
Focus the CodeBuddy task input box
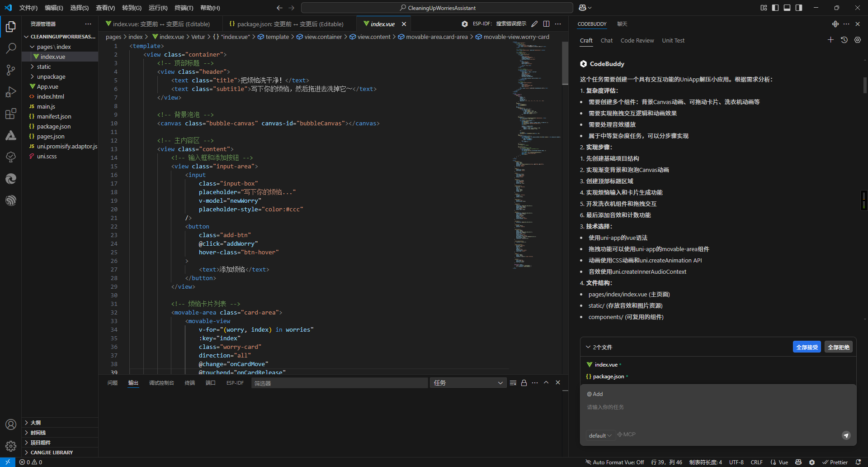[x=718, y=407]
